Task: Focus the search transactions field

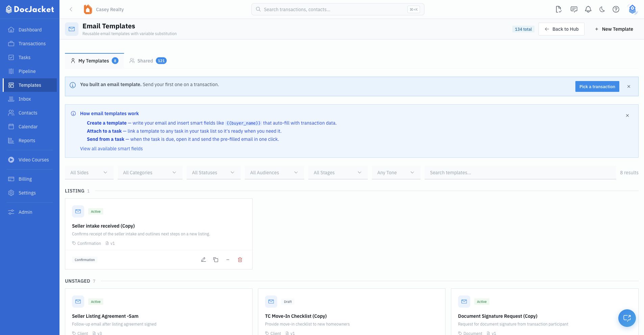Action: (x=338, y=9)
